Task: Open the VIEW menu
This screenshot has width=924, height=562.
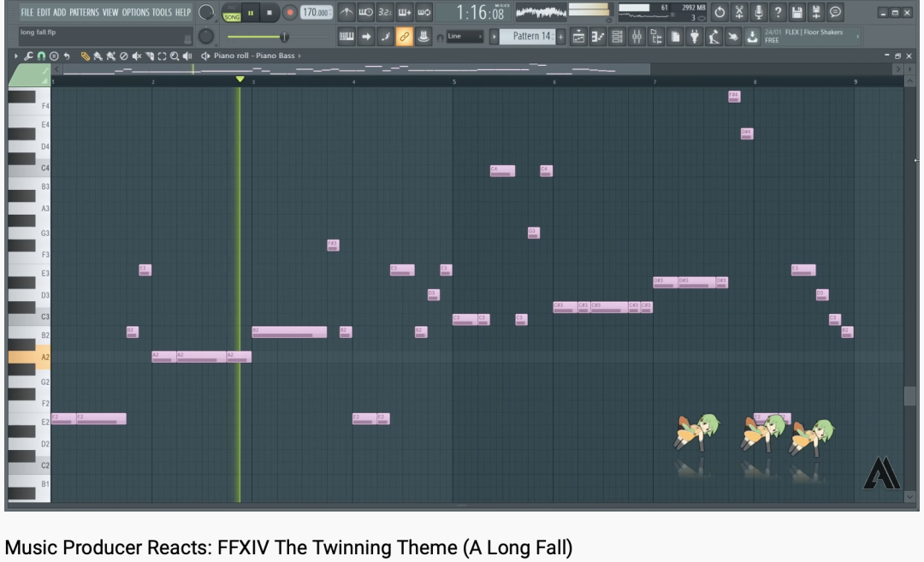Action: 110,12
